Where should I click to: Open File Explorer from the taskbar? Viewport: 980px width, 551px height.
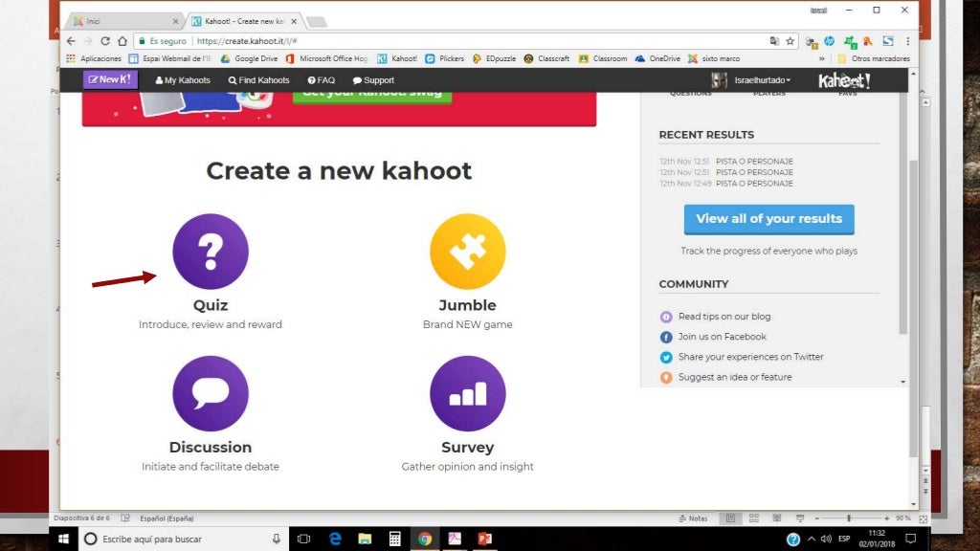(365, 539)
